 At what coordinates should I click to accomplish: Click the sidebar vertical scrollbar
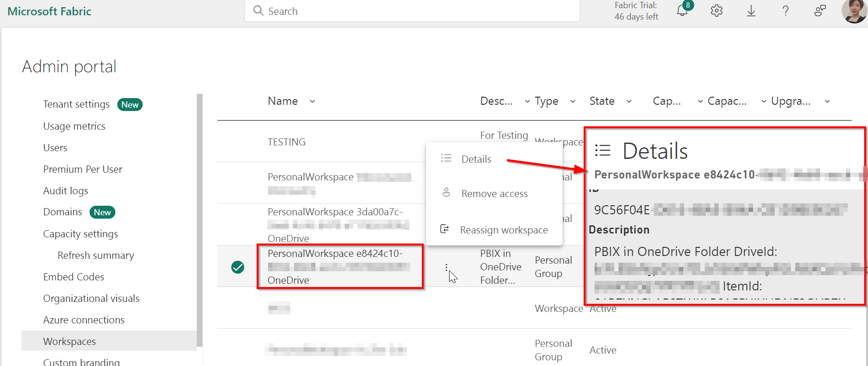click(200, 220)
